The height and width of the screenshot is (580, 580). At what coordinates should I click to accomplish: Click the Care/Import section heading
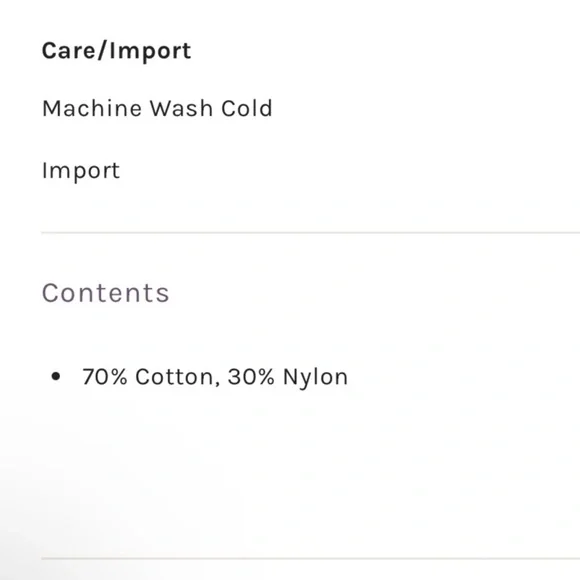(117, 51)
